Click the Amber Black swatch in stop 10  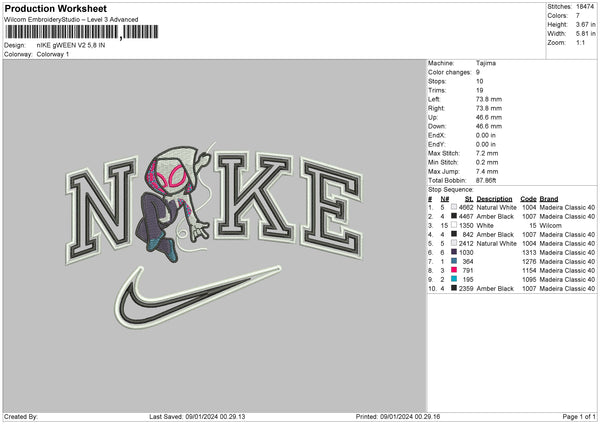tap(454, 288)
